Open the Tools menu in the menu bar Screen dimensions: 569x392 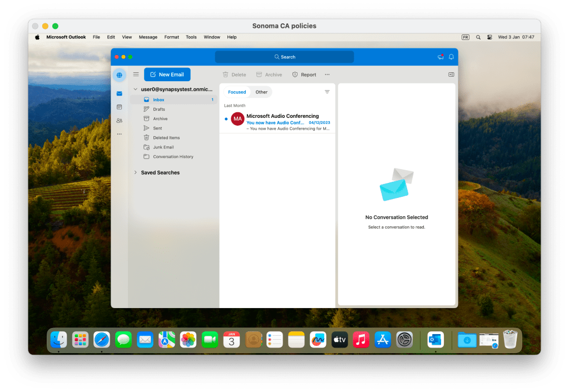[191, 37]
